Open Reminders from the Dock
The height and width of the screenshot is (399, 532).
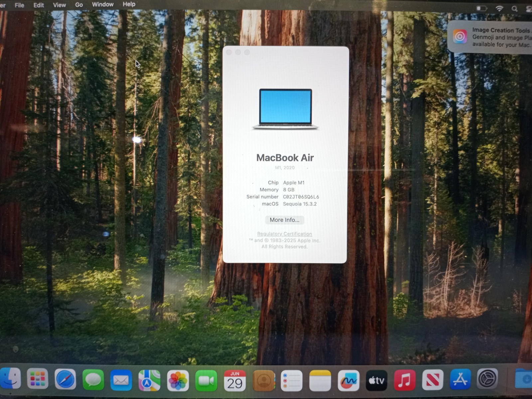(292, 381)
